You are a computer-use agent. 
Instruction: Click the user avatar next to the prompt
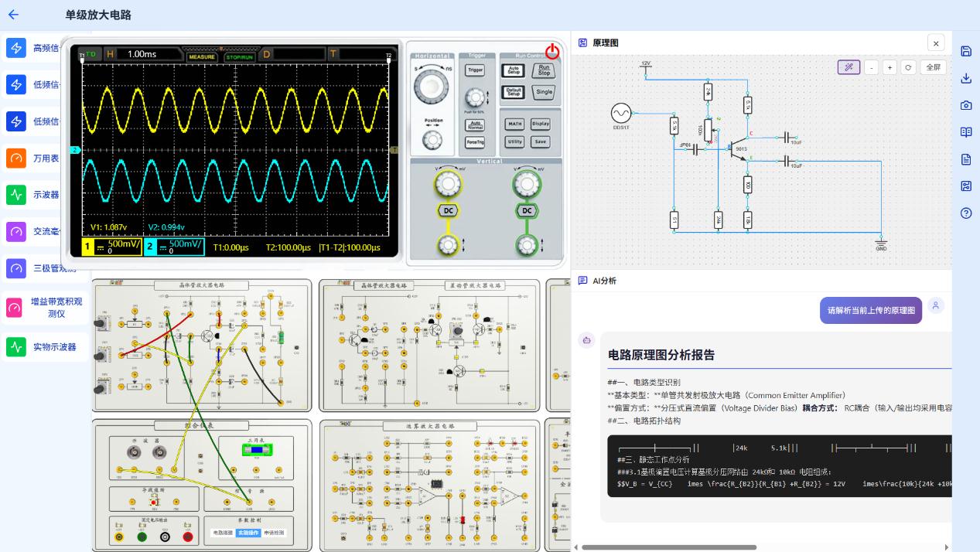[935, 305]
